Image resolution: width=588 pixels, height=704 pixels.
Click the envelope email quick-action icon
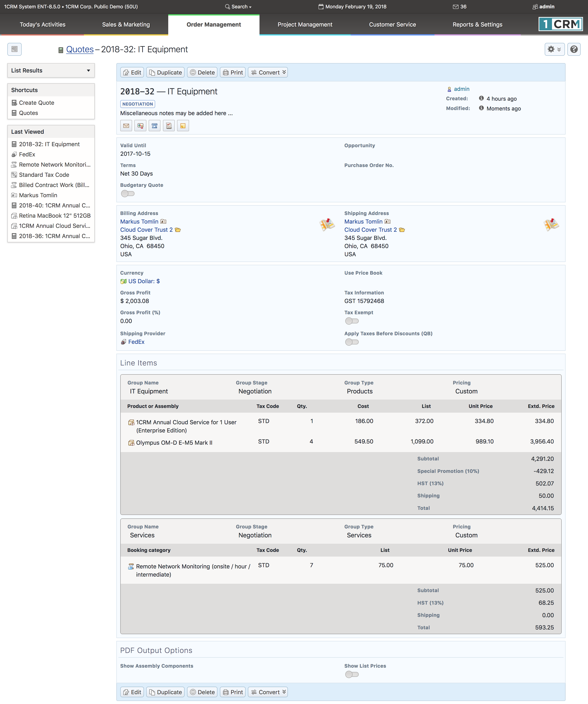click(x=126, y=126)
